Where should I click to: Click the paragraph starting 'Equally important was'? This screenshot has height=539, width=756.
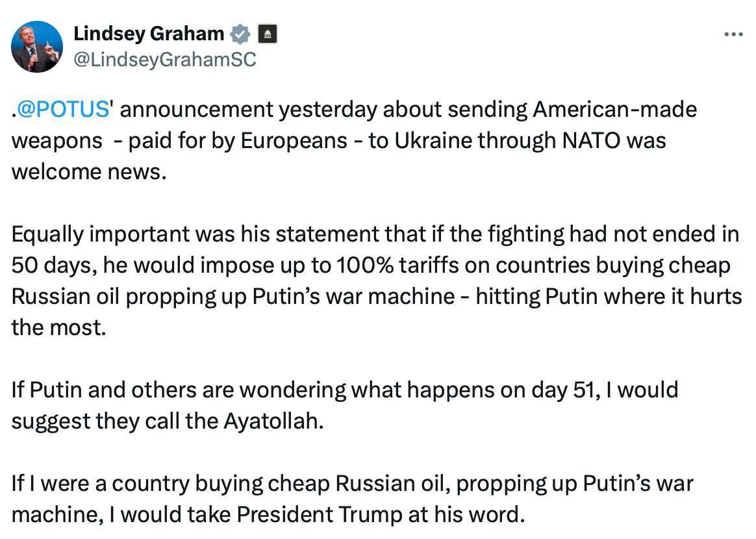[377, 281]
